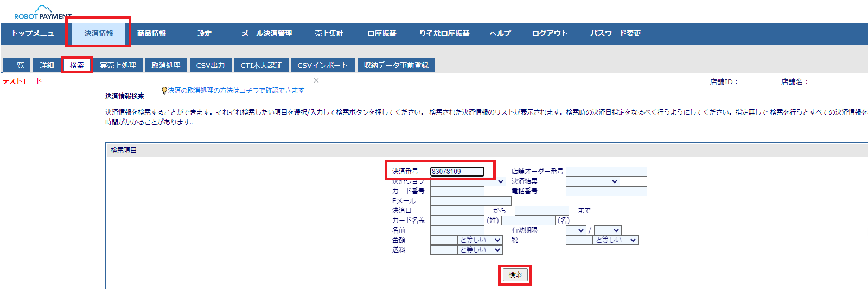Open パスワード変更 in the navigation bar

pyautogui.click(x=616, y=33)
